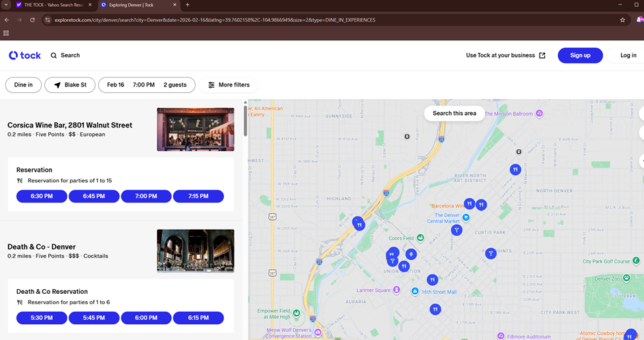
Task: Click the Corsica Wine Bar photo
Action: tap(196, 129)
